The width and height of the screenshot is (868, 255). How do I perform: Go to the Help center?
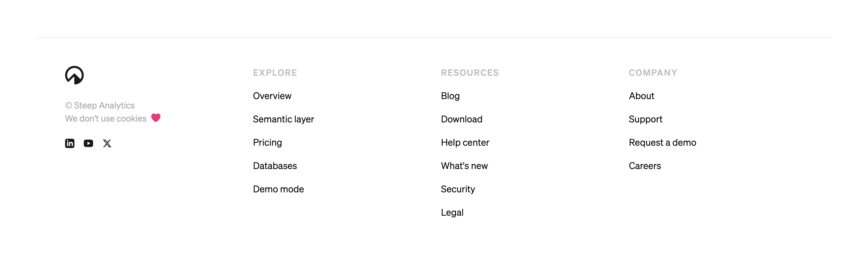tap(465, 143)
